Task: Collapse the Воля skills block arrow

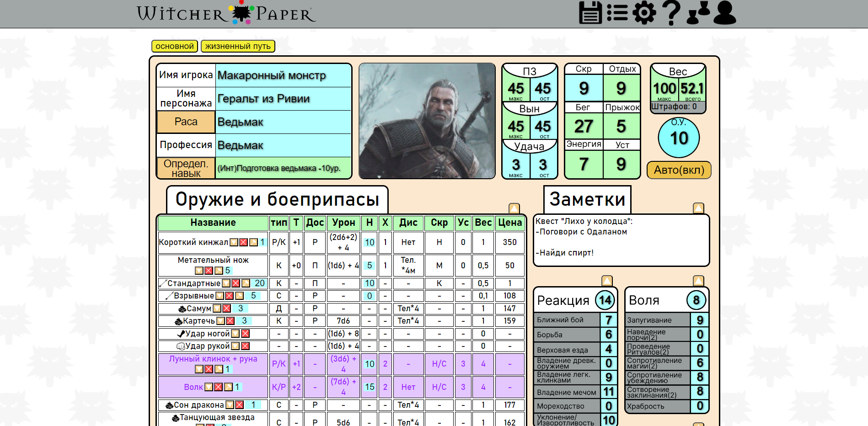Action: 698,281
